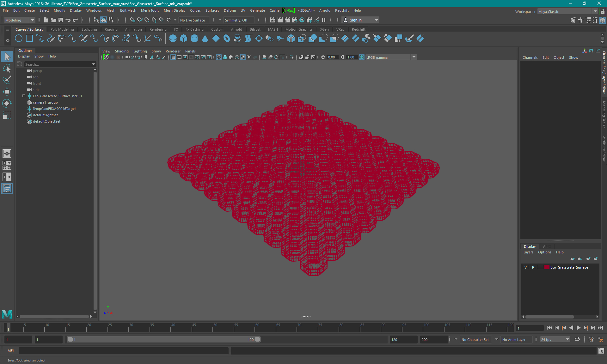607x364 pixels.
Task: Click the Anim tab in panel
Action: [547, 246]
